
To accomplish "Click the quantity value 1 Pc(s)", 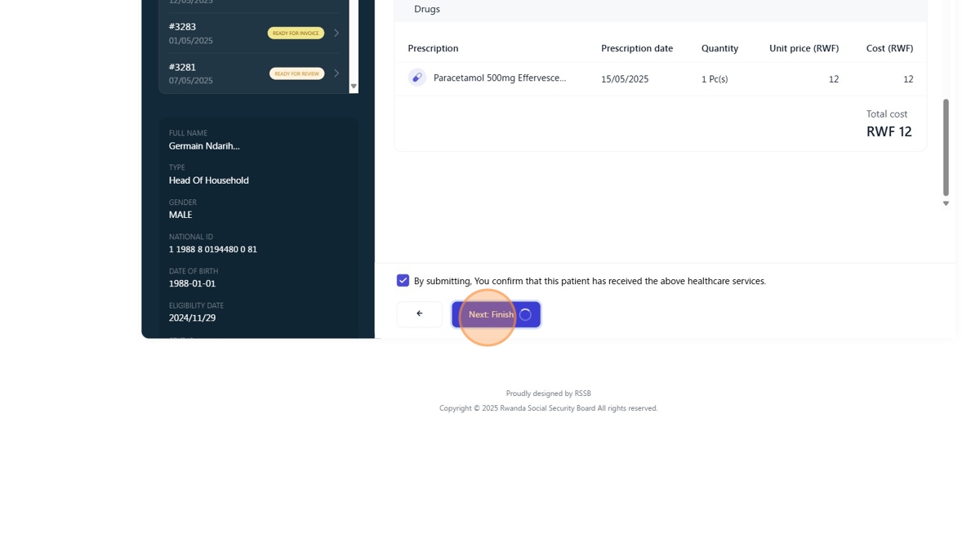I will pyautogui.click(x=715, y=79).
